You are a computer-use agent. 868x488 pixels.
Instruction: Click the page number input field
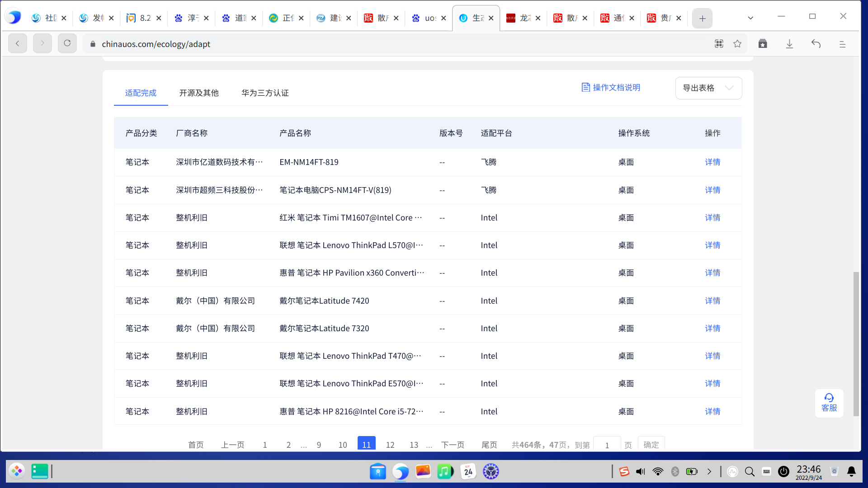607,445
